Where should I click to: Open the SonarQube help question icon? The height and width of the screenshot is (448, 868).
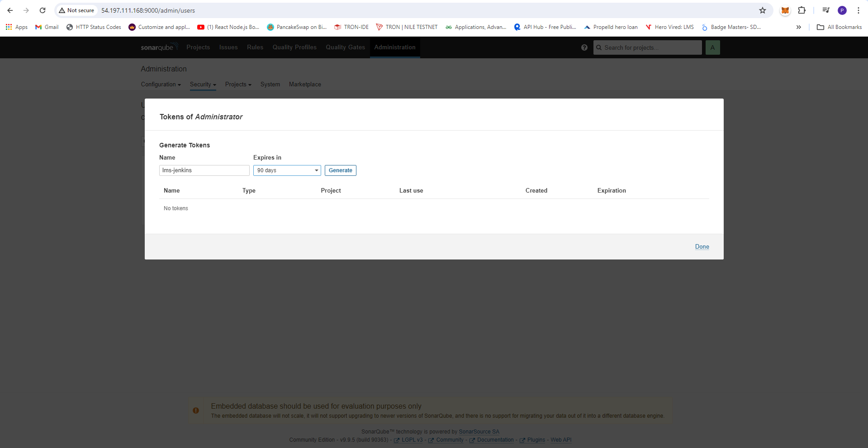coord(584,47)
